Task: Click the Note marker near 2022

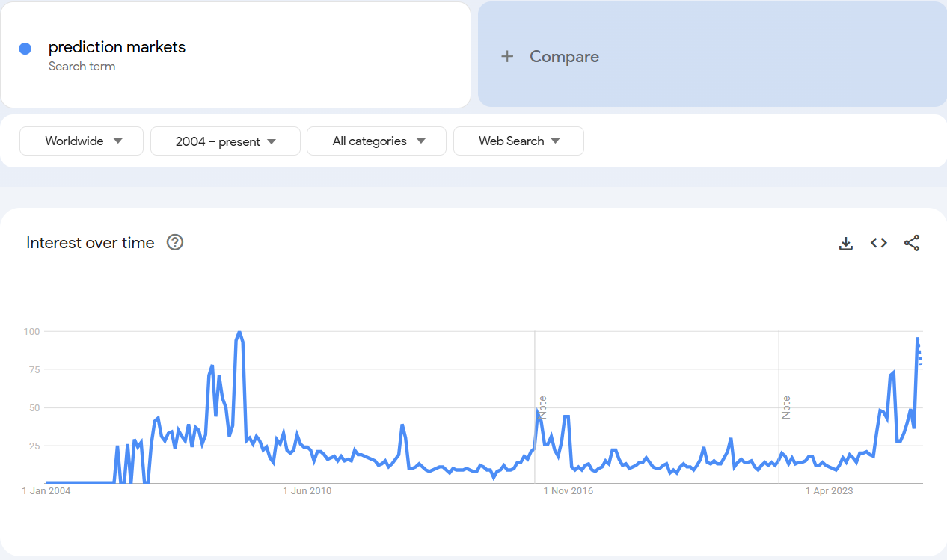Action: tap(786, 407)
